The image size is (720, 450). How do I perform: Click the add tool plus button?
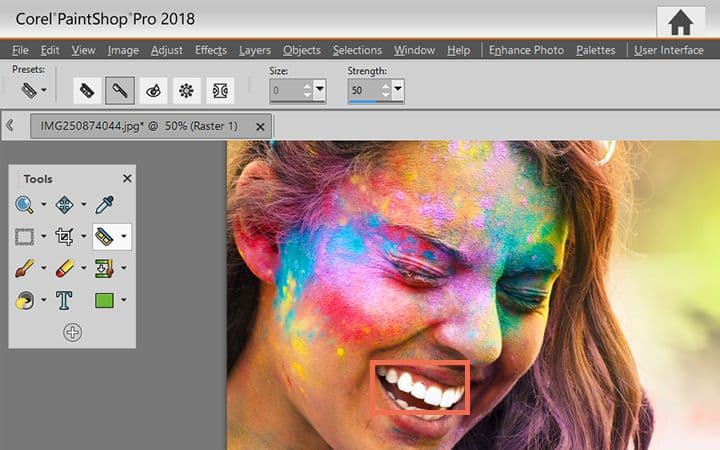click(72, 332)
